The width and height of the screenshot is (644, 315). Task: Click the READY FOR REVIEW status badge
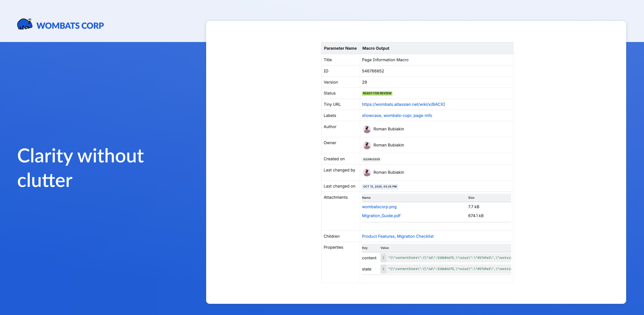[x=377, y=93]
